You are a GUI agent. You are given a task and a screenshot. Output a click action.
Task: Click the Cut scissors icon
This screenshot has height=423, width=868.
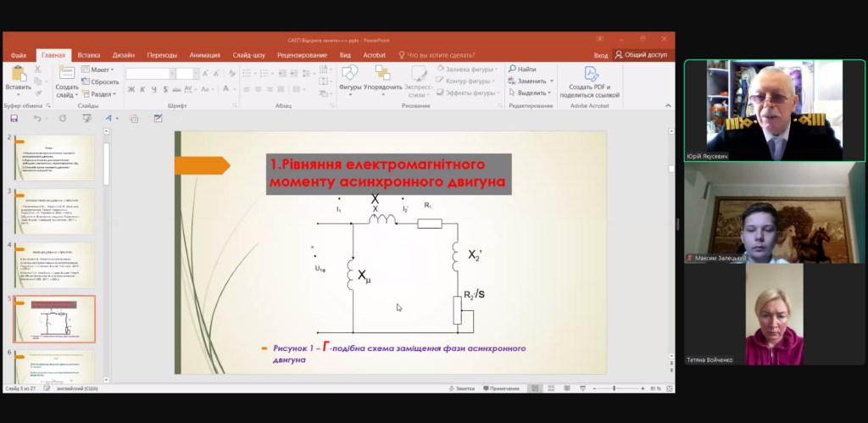[37, 70]
